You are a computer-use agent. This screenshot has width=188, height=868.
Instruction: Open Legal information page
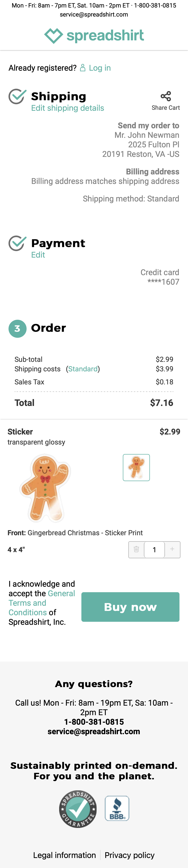click(x=65, y=855)
